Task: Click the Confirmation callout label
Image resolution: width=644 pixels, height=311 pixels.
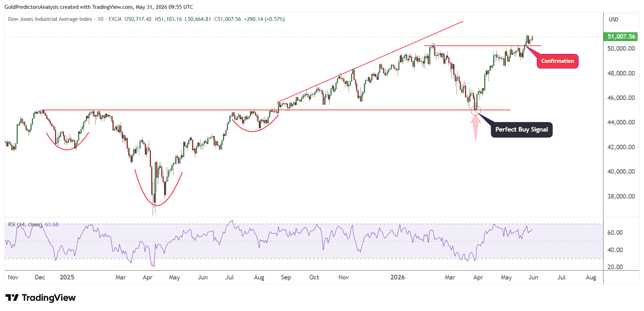Action: point(557,61)
